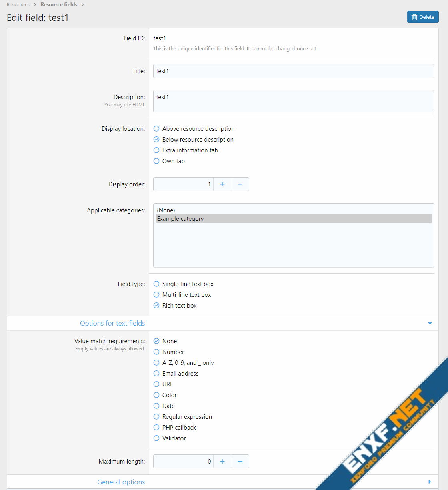Expand General options section arrow
The image size is (448, 490).
(430, 482)
